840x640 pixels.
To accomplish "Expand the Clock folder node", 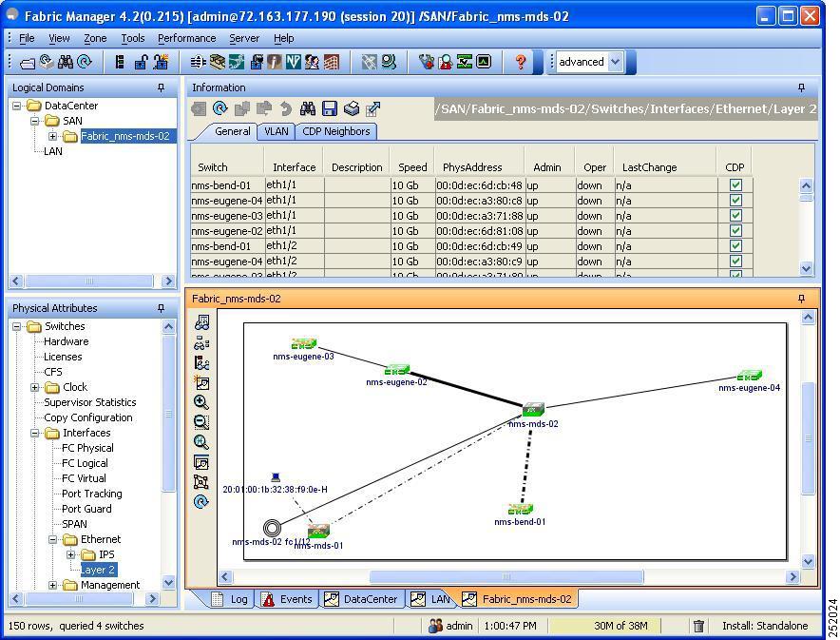I will coord(35,387).
